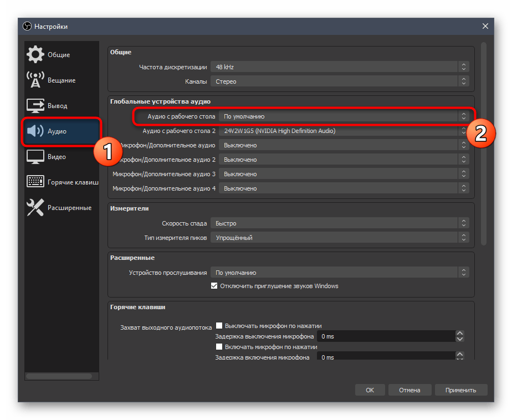Click the monitor icon for Видео

pyautogui.click(x=35, y=157)
